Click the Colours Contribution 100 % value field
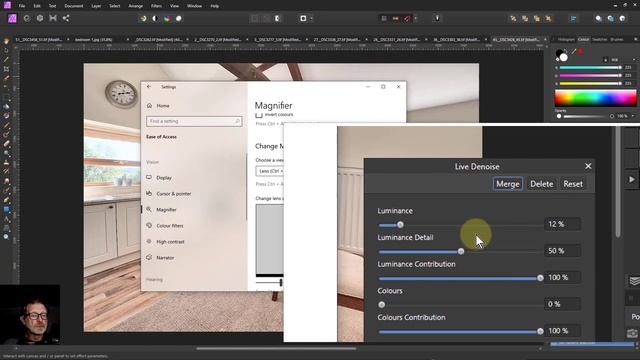The width and height of the screenshot is (640, 360). click(562, 331)
